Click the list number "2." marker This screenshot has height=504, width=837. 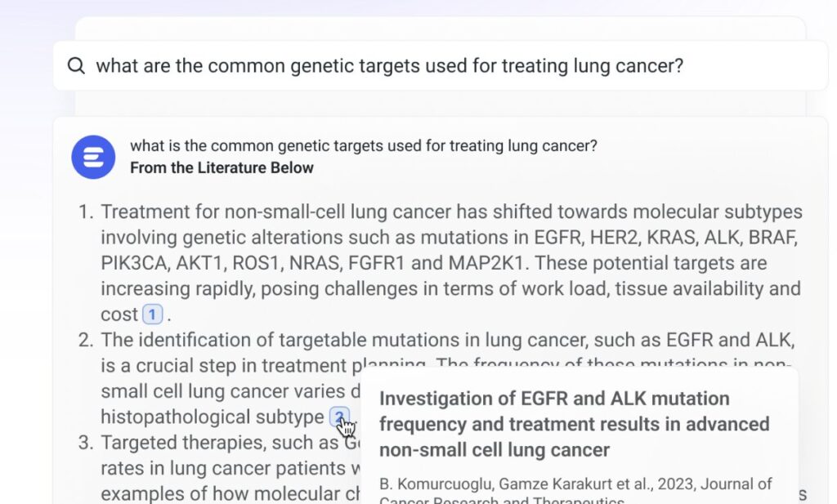point(86,340)
